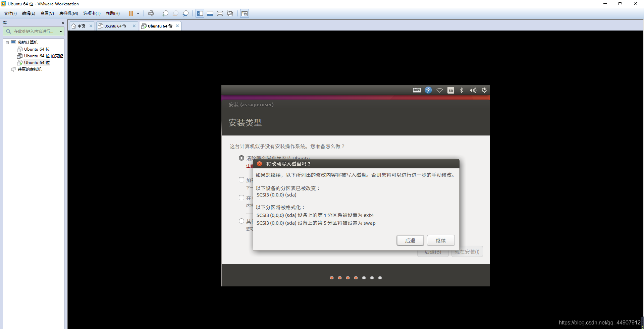Toggle the library sidebar view icon
Image resolution: width=644 pixels, height=329 pixels.
[x=200, y=13]
